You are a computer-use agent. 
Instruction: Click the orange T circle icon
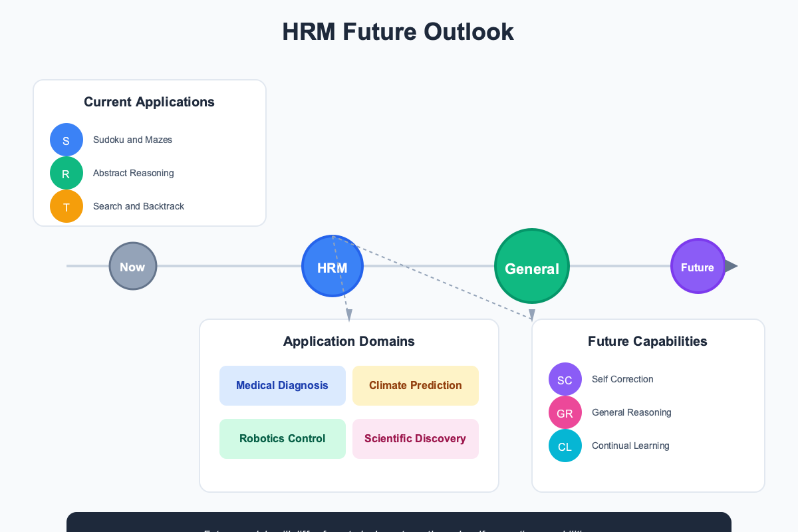[x=66, y=206]
